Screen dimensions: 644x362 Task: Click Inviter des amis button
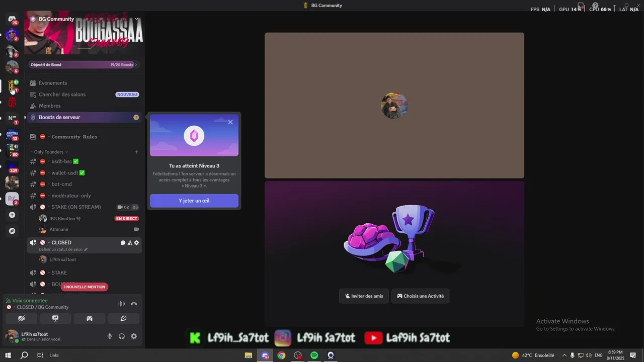[x=364, y=296]
